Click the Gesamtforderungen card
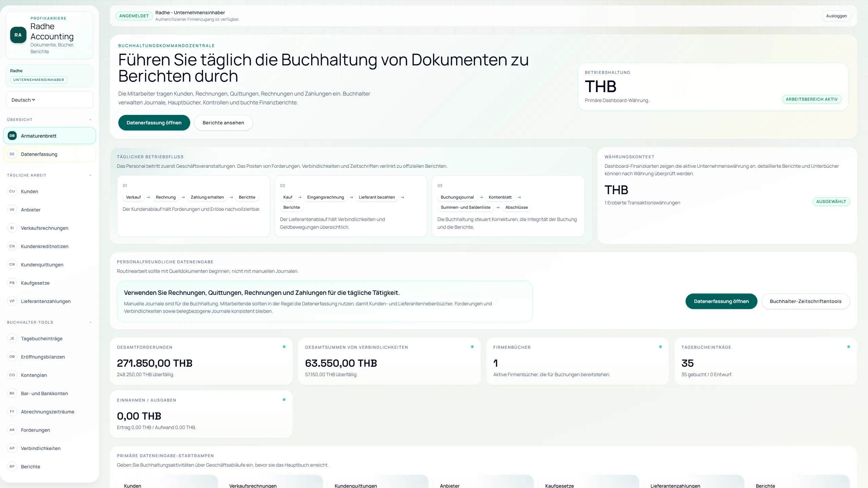 pos(201,361)
